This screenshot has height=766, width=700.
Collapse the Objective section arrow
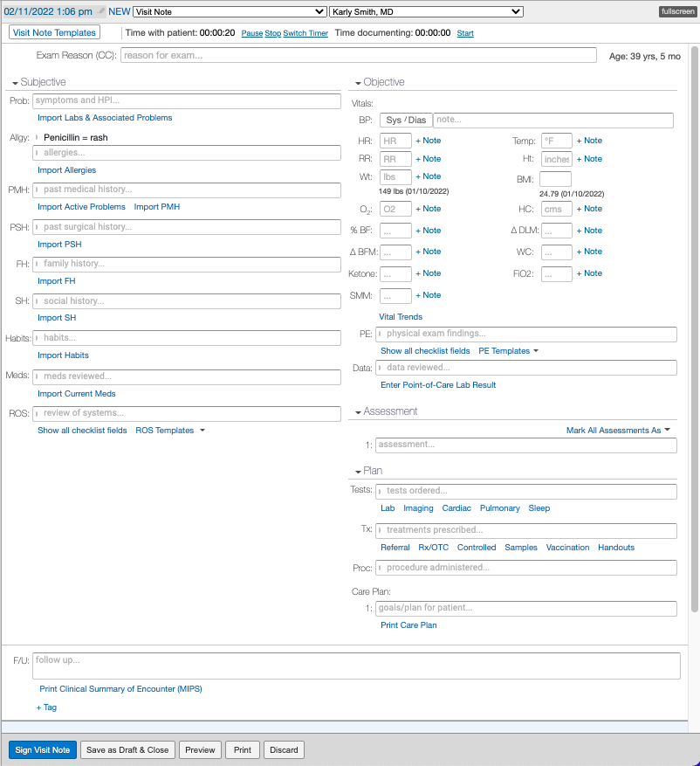point(359,83)
